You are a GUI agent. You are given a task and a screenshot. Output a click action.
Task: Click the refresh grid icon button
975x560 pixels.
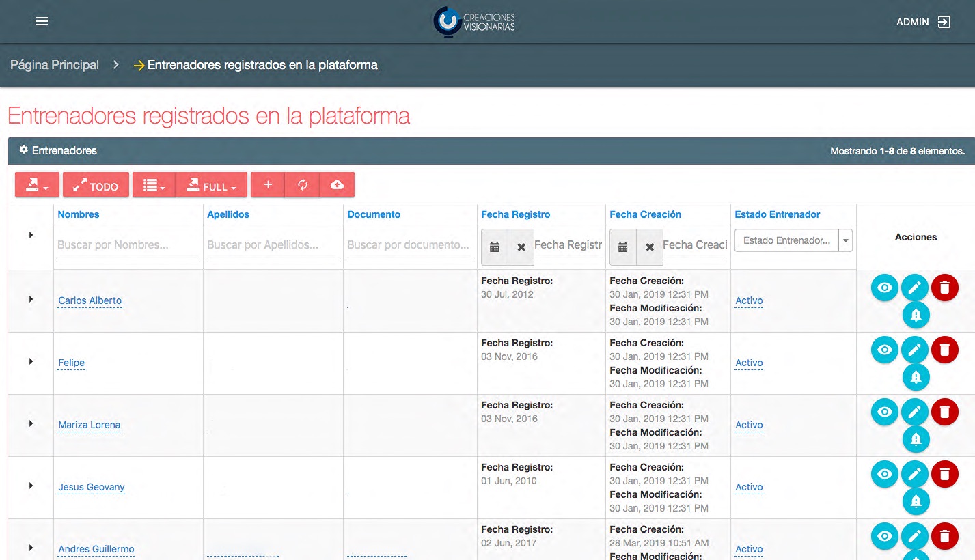[302, 185]
